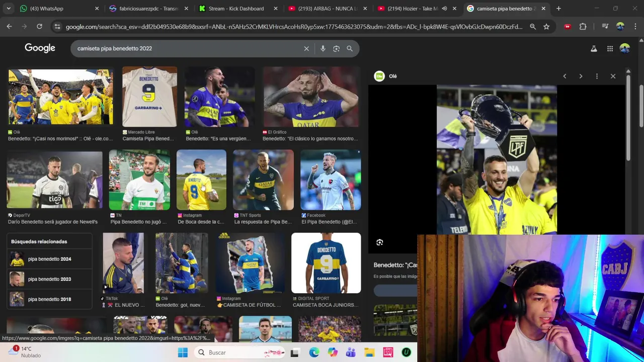
Task: Close the image preview panel
Action: [x=613, y=76]
